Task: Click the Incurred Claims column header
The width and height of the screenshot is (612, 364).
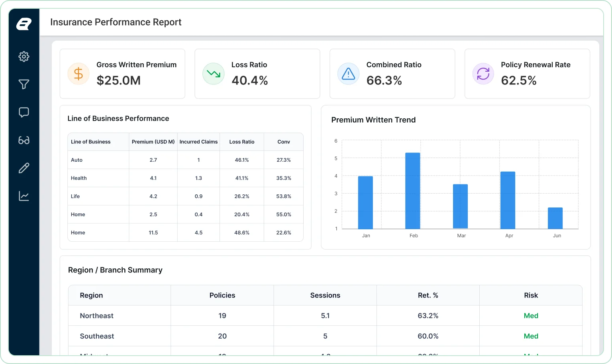Action: coord(198,142)
